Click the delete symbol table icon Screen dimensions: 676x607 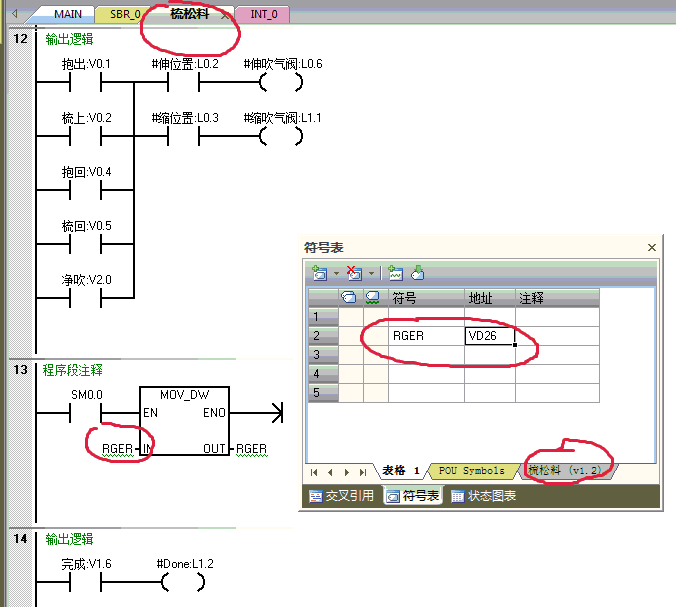pos(354,273)
